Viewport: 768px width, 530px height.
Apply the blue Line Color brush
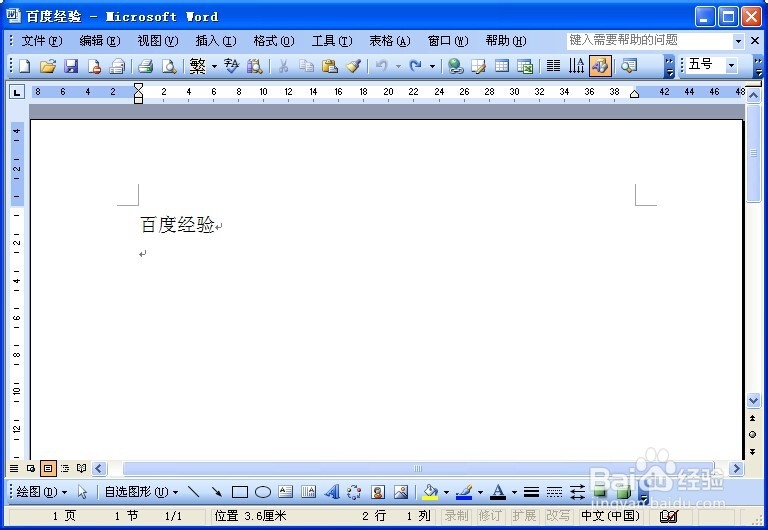[464, 491]
